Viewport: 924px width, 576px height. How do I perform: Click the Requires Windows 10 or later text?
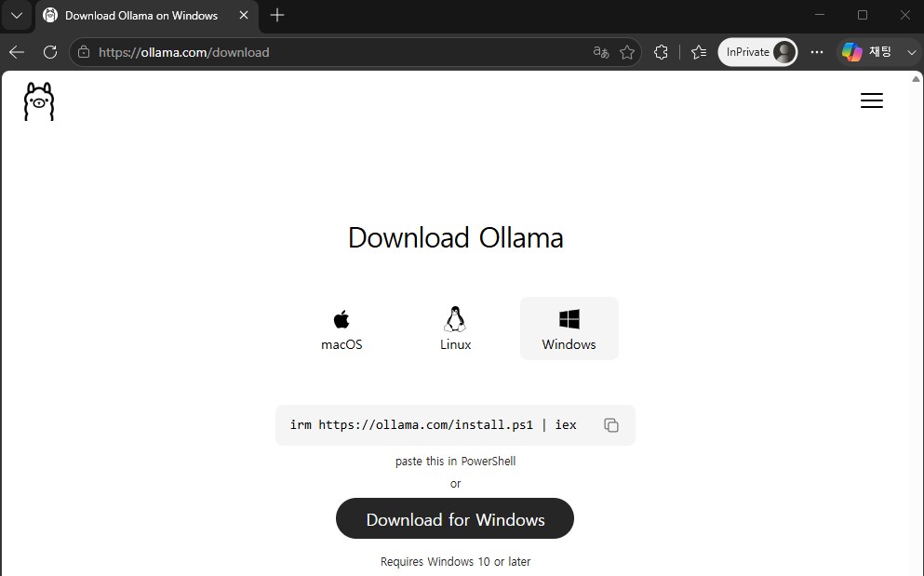click(456, 561)
